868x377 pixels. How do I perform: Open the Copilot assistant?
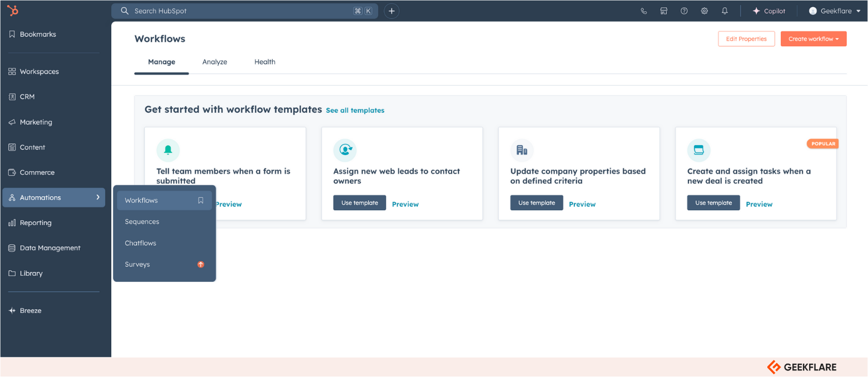click(769, 11)
